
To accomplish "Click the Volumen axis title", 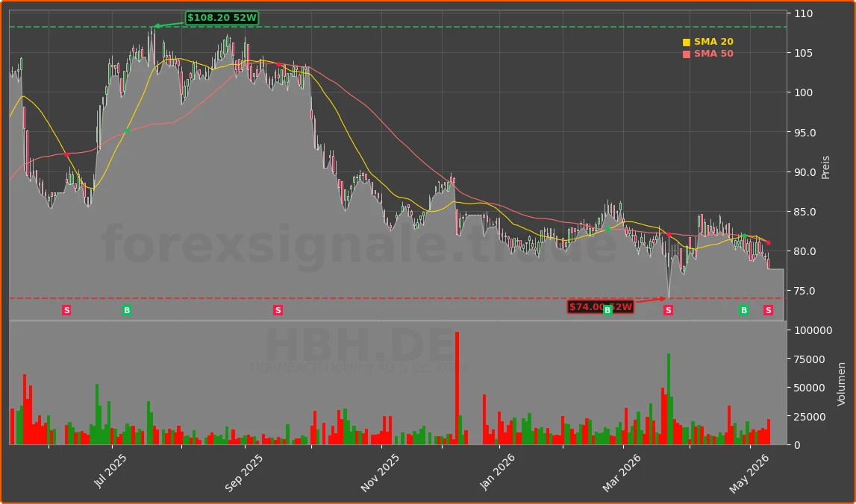I will pos(841,384).
